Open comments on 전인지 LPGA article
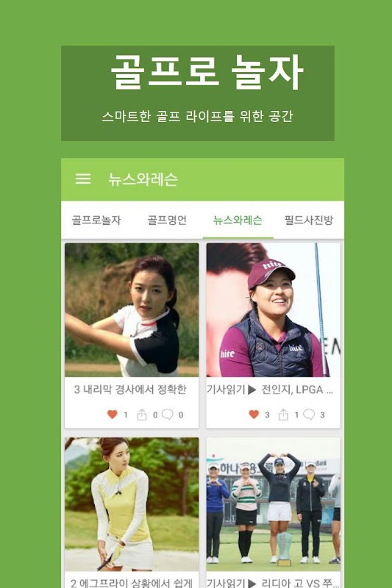392x588 pixels. click(x=309, y=415)
